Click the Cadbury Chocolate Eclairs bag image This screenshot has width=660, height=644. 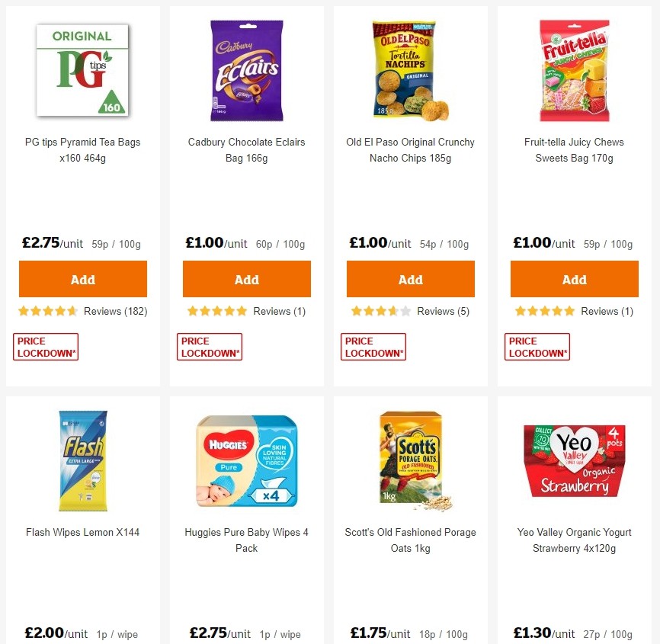click(246, 70)
